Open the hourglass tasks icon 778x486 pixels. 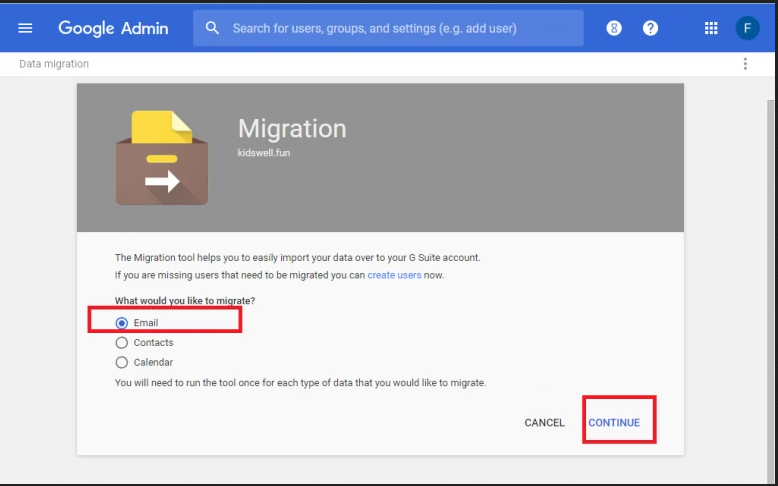tap(614, 28)
